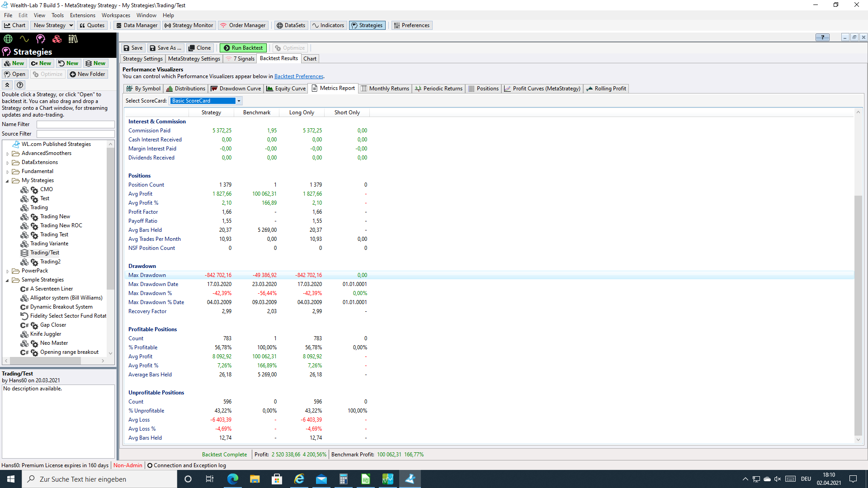Switch to the Chart tab

(310, 59)
